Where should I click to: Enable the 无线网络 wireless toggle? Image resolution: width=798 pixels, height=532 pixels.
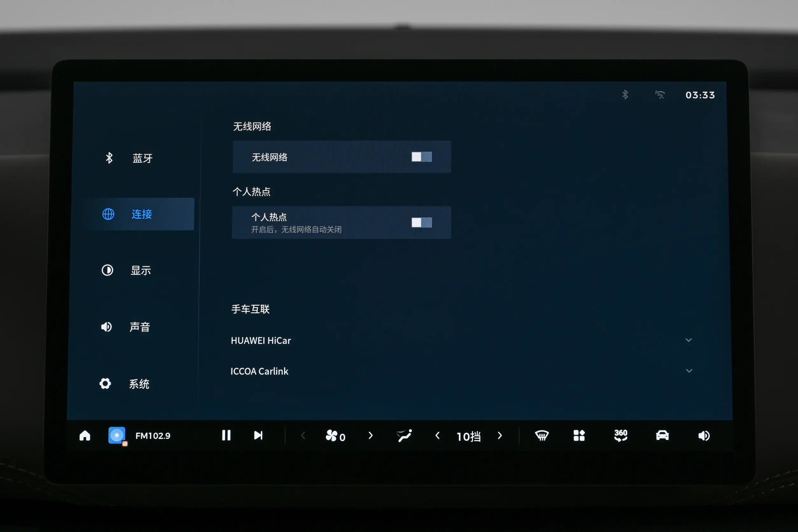[x=421, y=157]
